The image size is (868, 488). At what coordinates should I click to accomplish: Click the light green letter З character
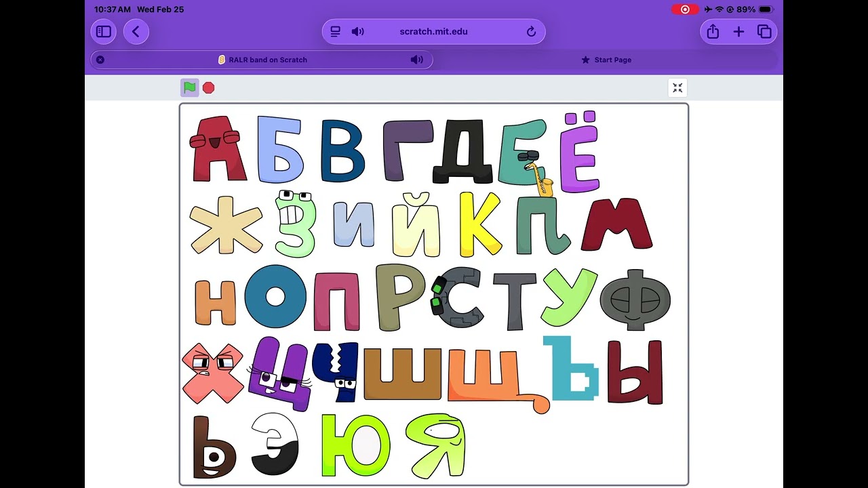(296, 224)
